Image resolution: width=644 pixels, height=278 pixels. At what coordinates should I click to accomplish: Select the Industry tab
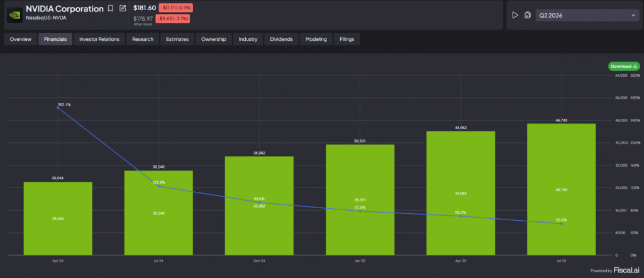coord(248,40)
